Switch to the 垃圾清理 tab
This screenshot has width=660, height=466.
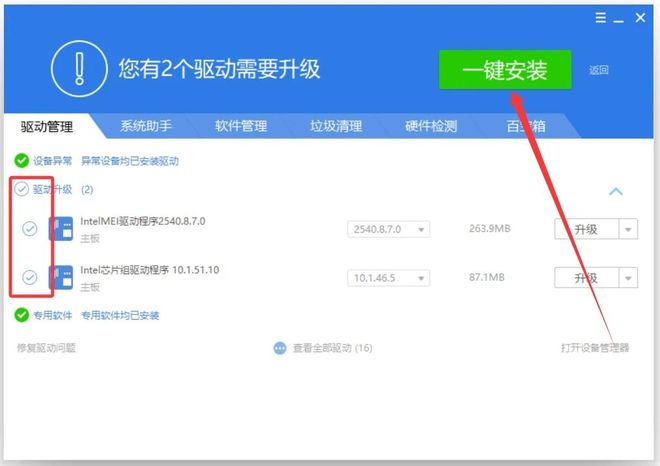(336, 126)
